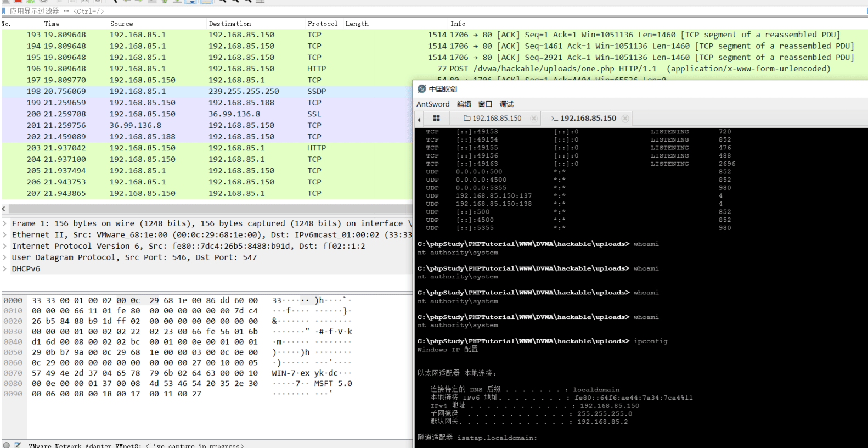Expand the Ethernet II protocol section

[x=5, y=235]
